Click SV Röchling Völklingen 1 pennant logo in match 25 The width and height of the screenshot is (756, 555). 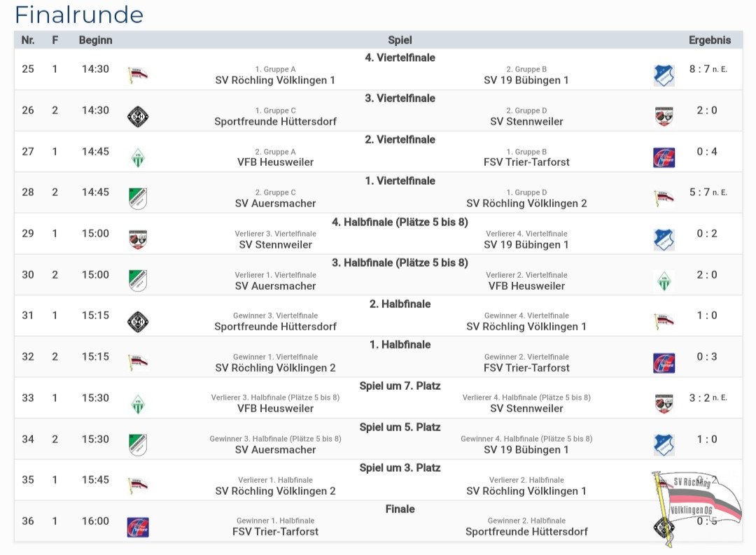click(138, 75)
